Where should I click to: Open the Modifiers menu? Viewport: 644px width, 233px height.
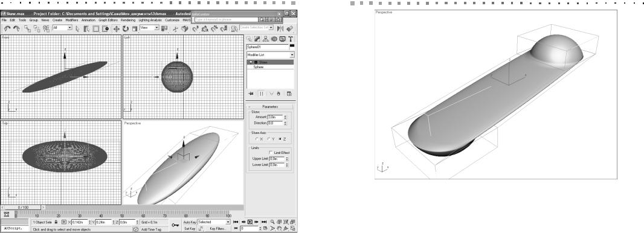(x=72, y=20)
